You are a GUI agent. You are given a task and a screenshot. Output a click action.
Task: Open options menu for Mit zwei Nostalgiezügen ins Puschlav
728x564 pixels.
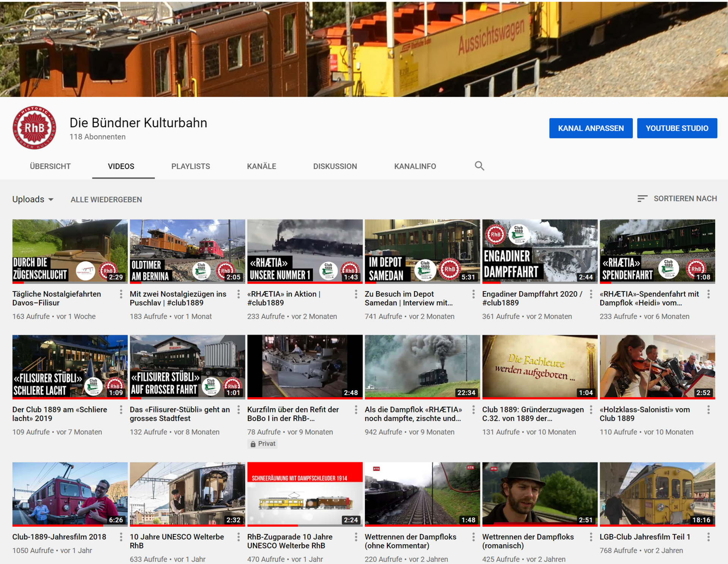(238, 294)
